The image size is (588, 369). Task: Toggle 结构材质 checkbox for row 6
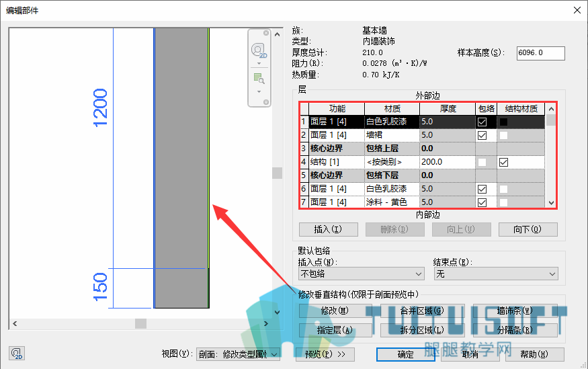[503, 189]
